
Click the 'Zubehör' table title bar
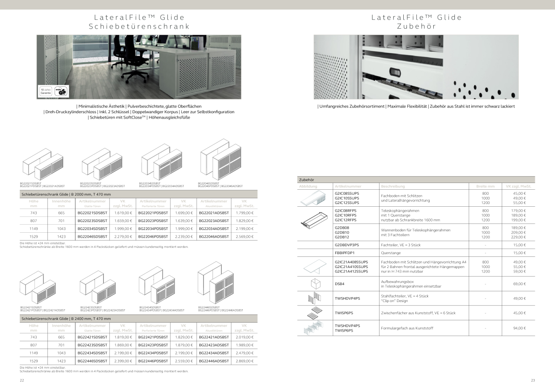[416, 179]
